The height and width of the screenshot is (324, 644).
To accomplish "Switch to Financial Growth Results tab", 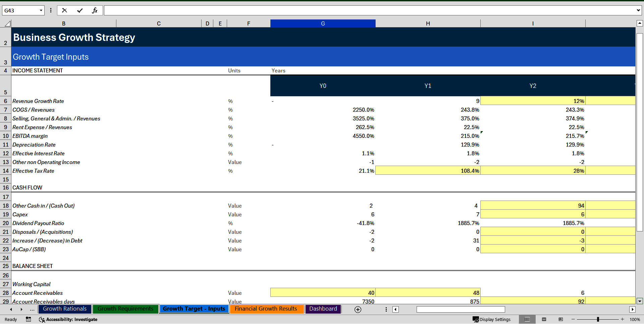I will tap(267, 309).
